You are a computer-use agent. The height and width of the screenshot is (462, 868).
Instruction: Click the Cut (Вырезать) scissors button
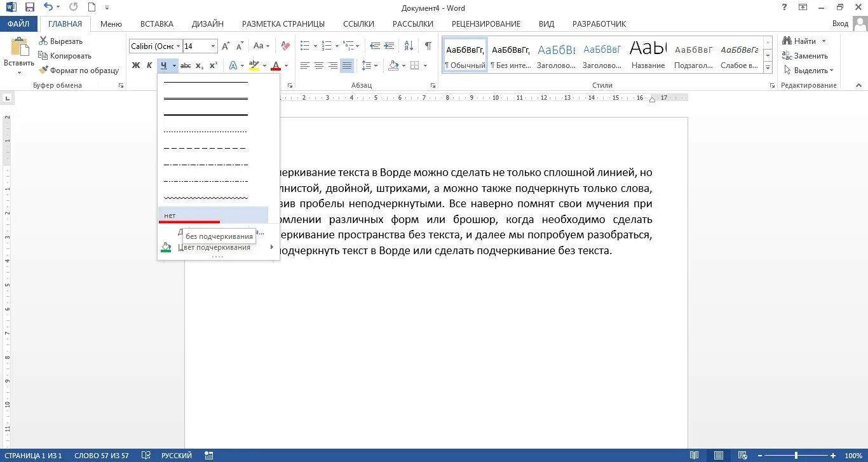60,41
